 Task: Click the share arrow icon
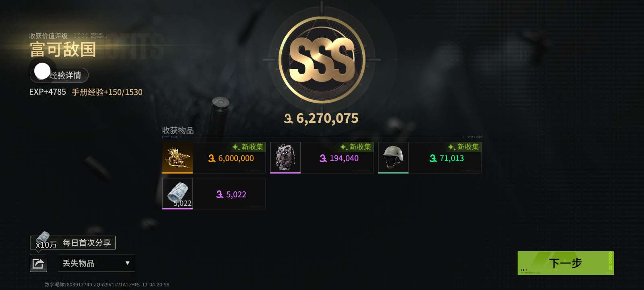pyautogui.click(x=38, y=264)
